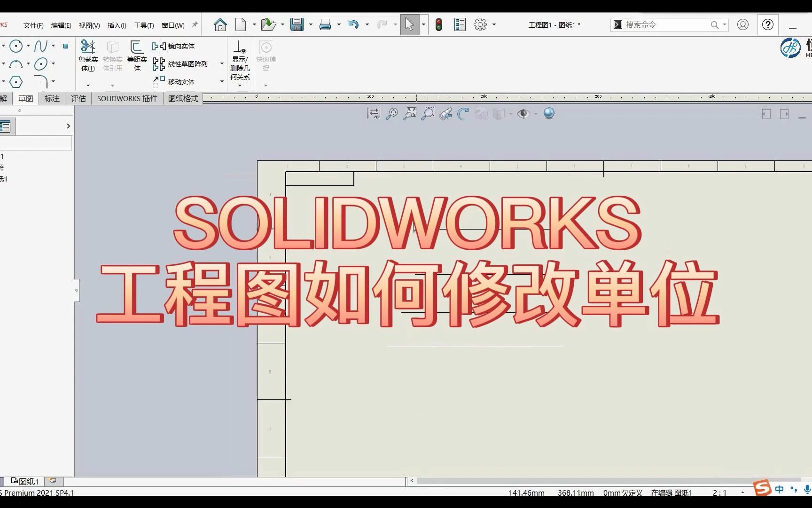Viewport: 812px width, 508px height.
Task: Open the 插入(I) menu
Action: tap(117, 25)
